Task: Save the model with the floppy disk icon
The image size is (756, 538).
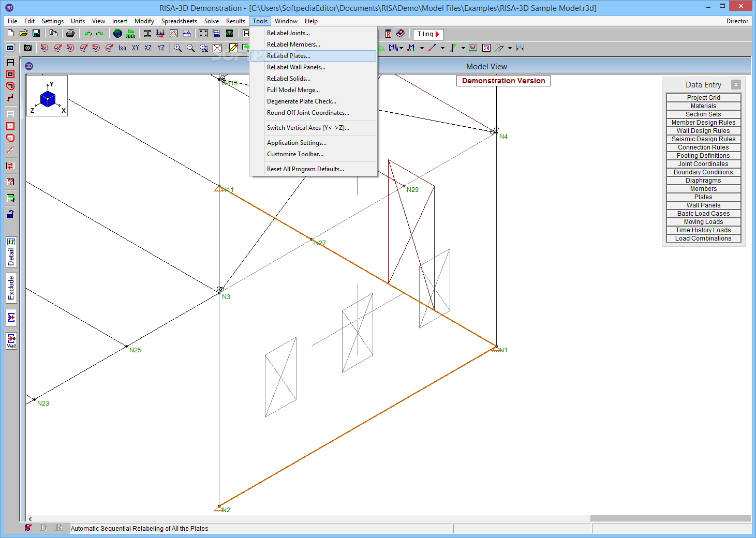Action: [x=36, y=33]
